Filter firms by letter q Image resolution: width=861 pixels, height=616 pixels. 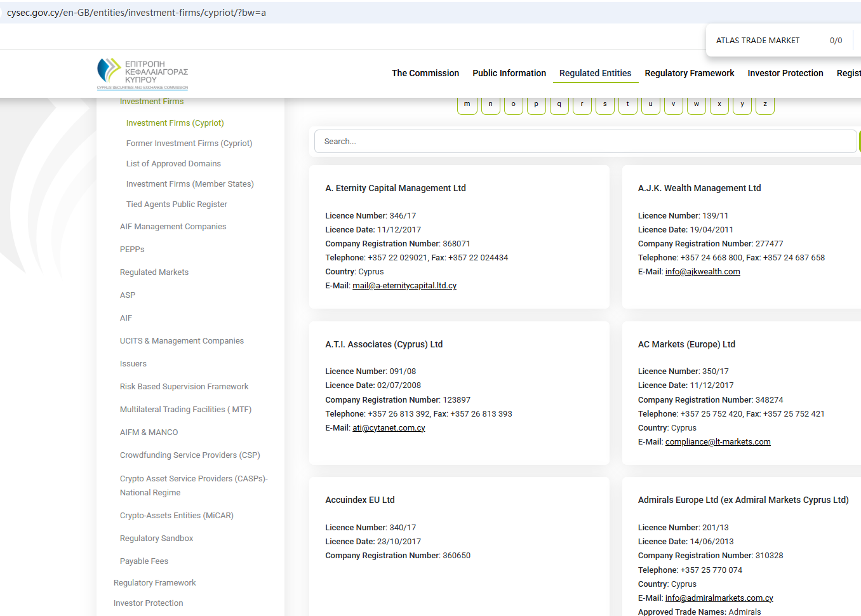[559, 105]
